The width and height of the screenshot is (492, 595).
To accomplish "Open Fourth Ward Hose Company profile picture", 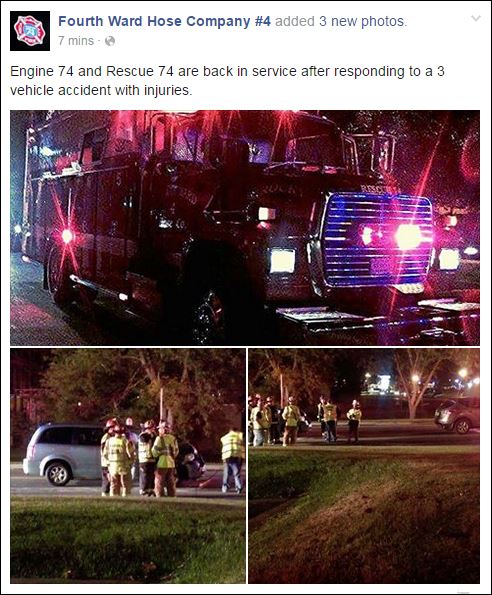I will (30, 31).
